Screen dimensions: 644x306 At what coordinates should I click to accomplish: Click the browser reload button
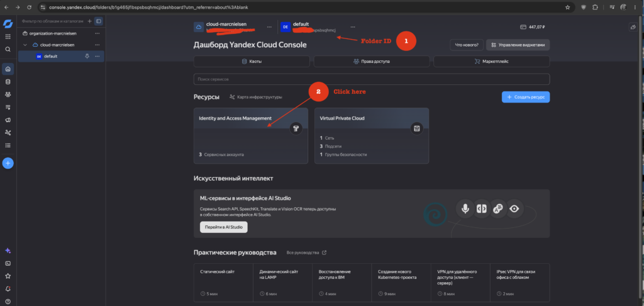pos(29,8)
